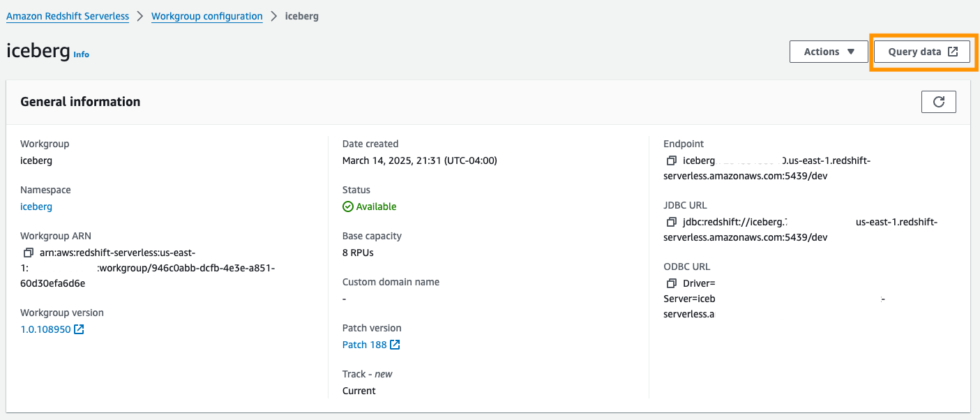This screenshot has width=980, height=420.
Task: Open the Actions dropdown menu
Action: 829,52
